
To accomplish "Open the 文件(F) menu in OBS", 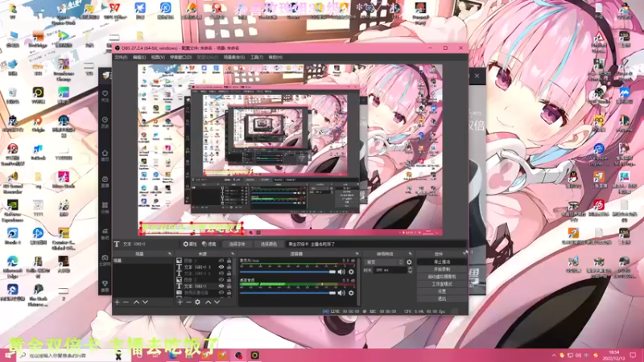I will 122,57.
